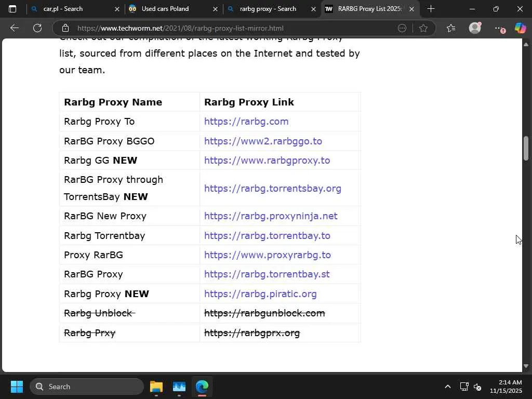This screenshot has width=532, height=399.
Task: Open the www.rarbgproxy.to link
Action: (x=267, y=161)
